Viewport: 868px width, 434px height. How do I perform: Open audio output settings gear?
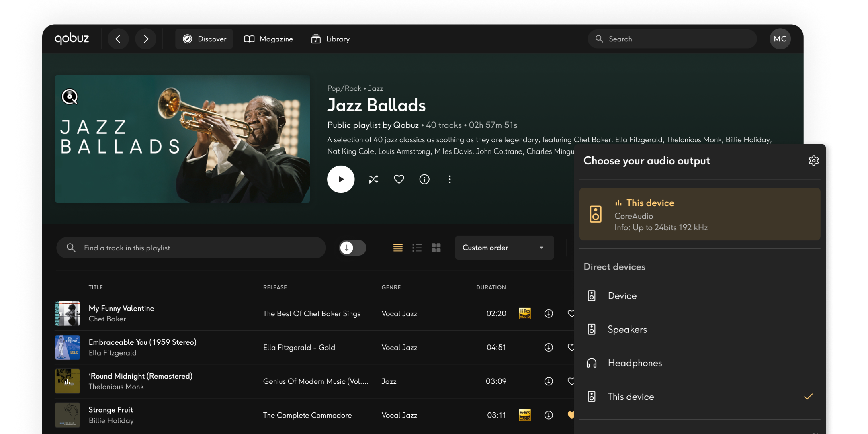coord(813,161)
